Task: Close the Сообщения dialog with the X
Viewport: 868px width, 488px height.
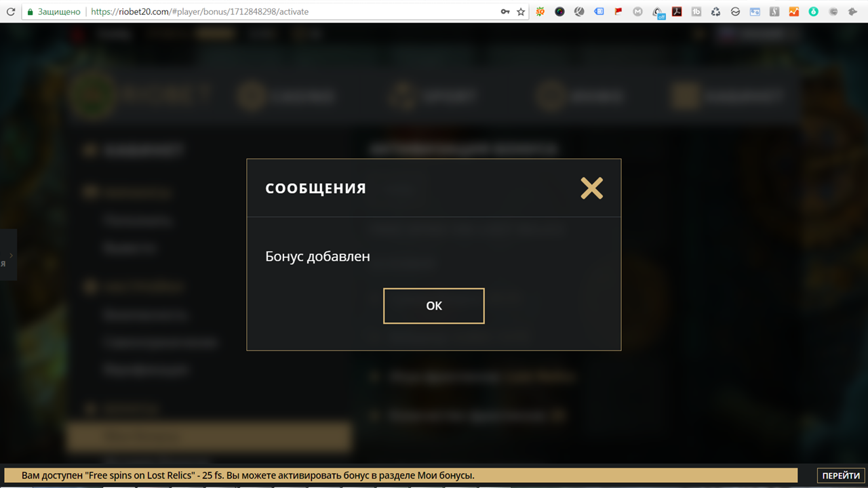Action: (x=591, y=188)
